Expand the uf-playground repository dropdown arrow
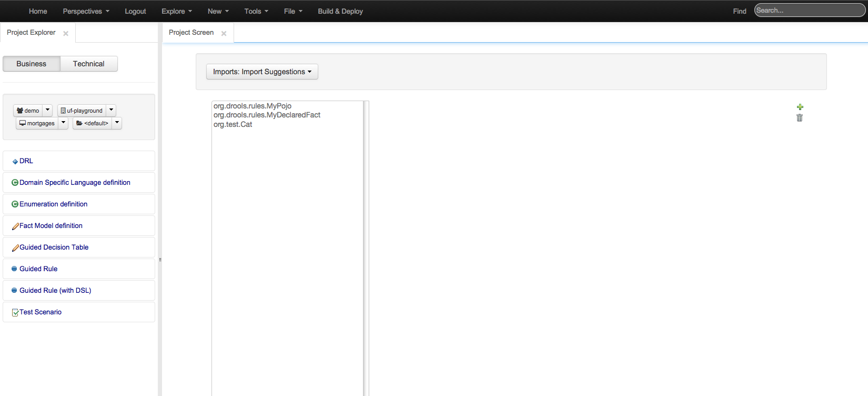Viewport: 868px width, 396px height. pos(111,110)
